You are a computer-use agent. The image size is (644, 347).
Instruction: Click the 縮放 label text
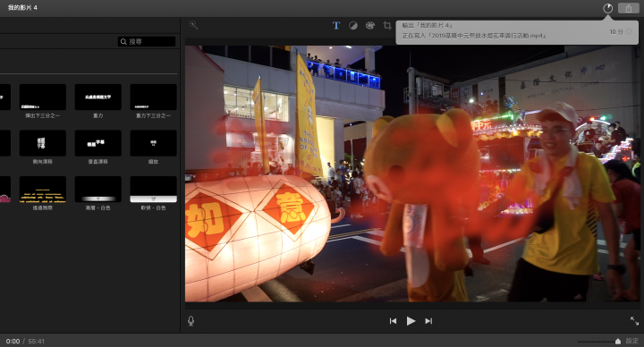(153, 162)
